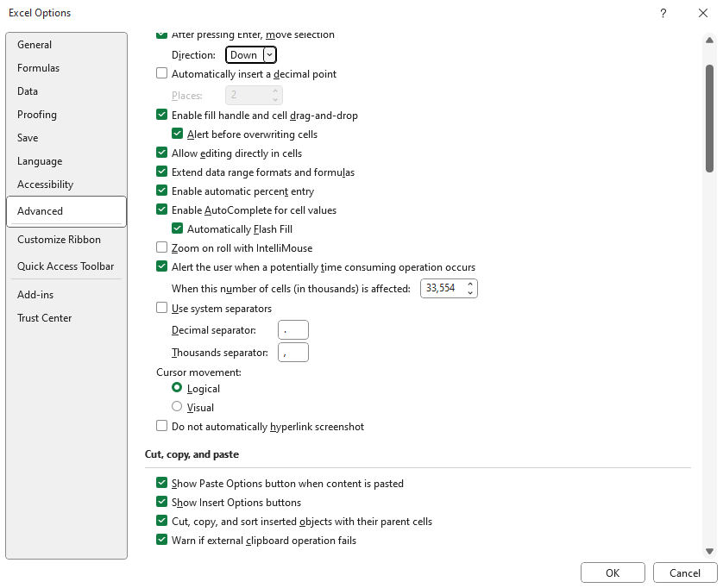Screen dimensions: 723x588
Task: Open the Direction dropdown arrow
Action: click(270, 55)
